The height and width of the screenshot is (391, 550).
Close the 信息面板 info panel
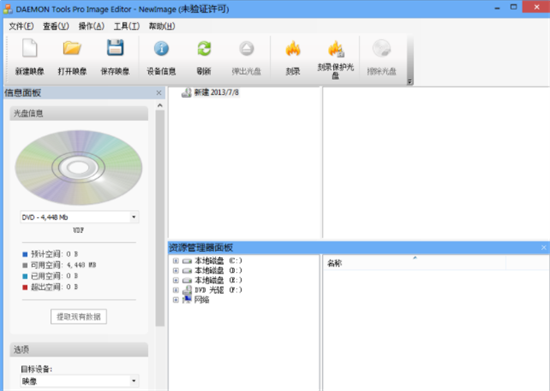click(x=159, y=93)
